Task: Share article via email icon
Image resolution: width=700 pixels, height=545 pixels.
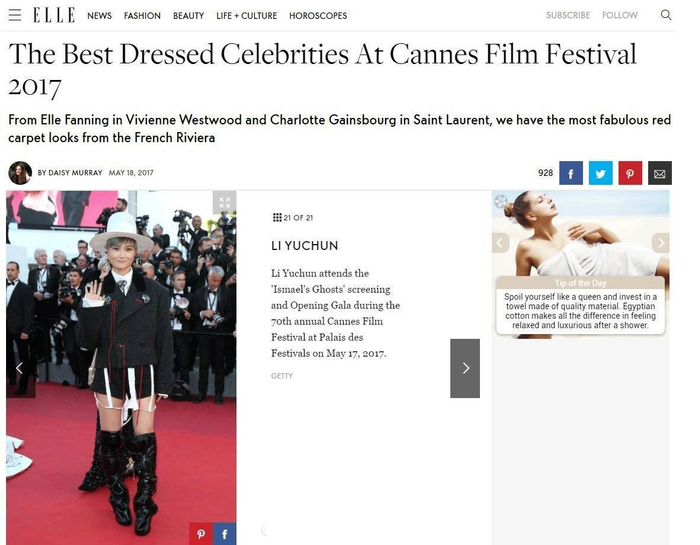Action: (660, 173)
